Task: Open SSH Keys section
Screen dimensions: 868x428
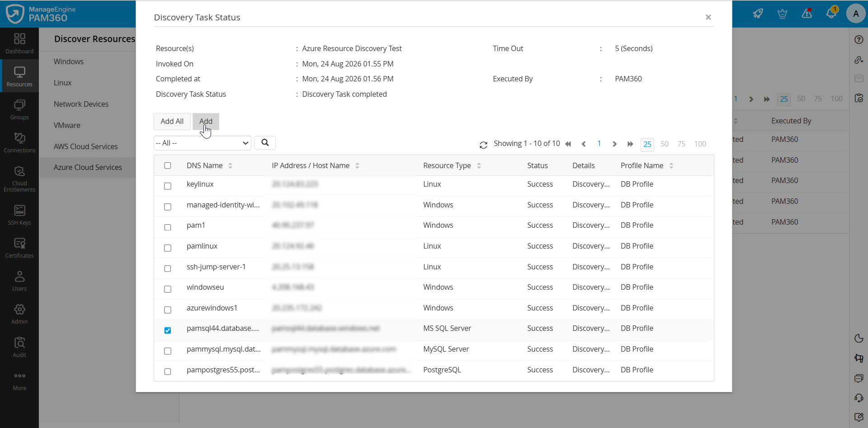Action: click(x=19, y=215)
